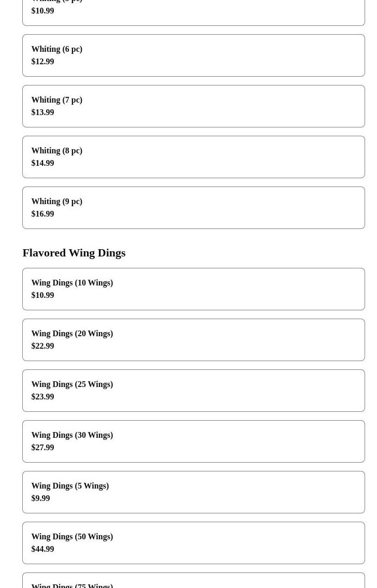Click the $44.99 price label

(42, 549)
